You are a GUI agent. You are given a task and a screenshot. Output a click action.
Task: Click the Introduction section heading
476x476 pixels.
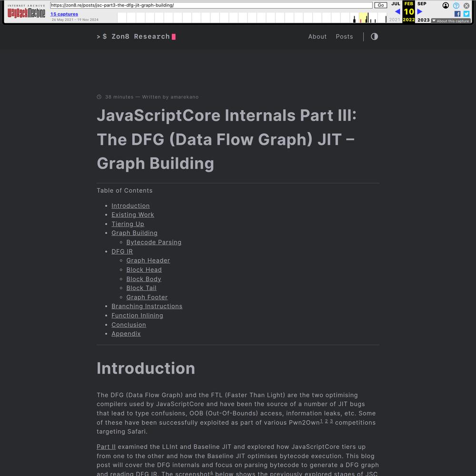point(146,368)
